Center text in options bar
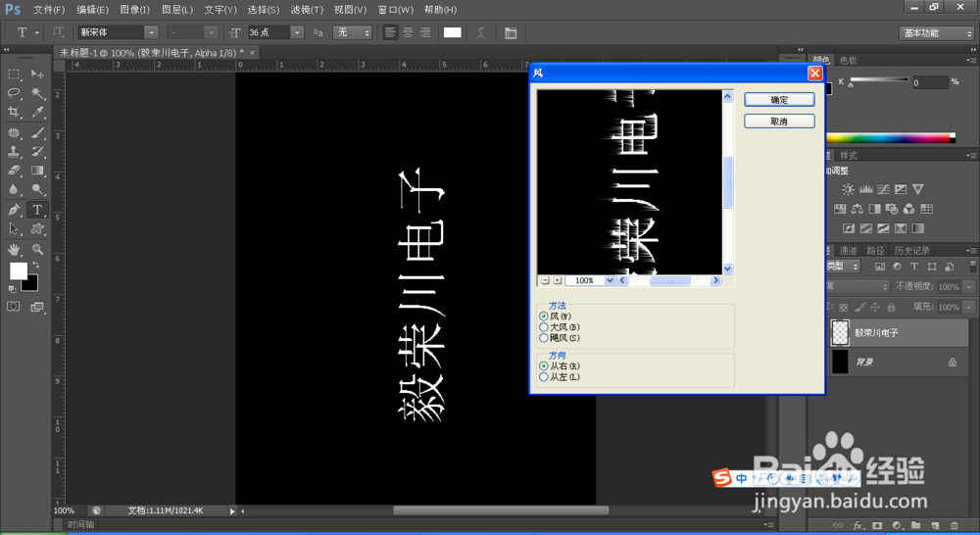 tap(408, 32)
